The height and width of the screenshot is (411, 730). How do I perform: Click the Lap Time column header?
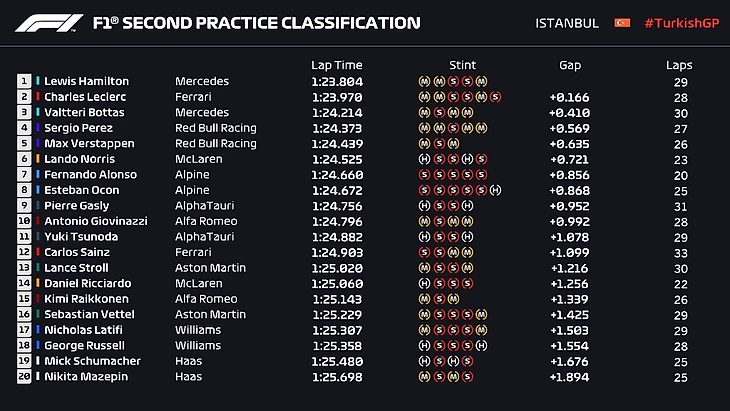pyautogui.click(x=335, y=65)
